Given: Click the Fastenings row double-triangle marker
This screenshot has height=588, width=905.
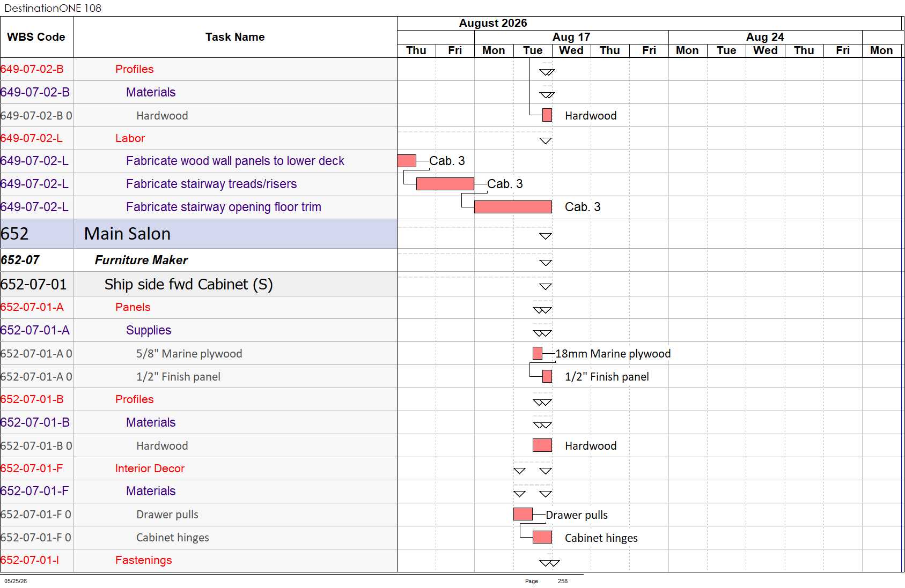Looking at the screenshot, I should coord(549,563).
